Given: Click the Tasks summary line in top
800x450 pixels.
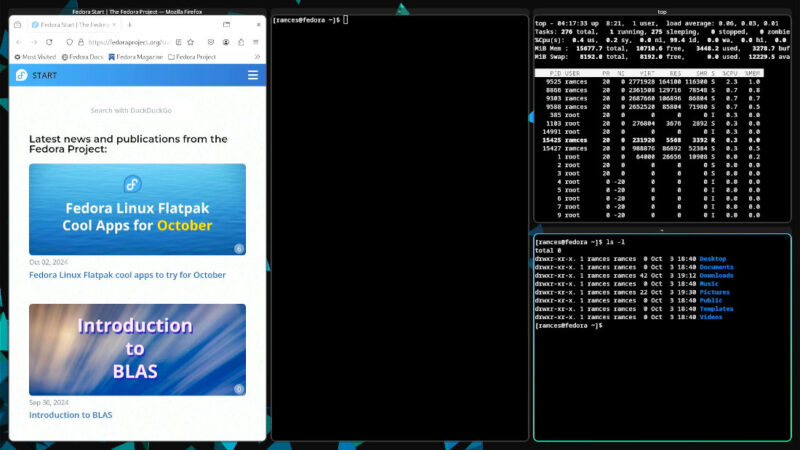Looking at the screenshot, I should point(662,32).
